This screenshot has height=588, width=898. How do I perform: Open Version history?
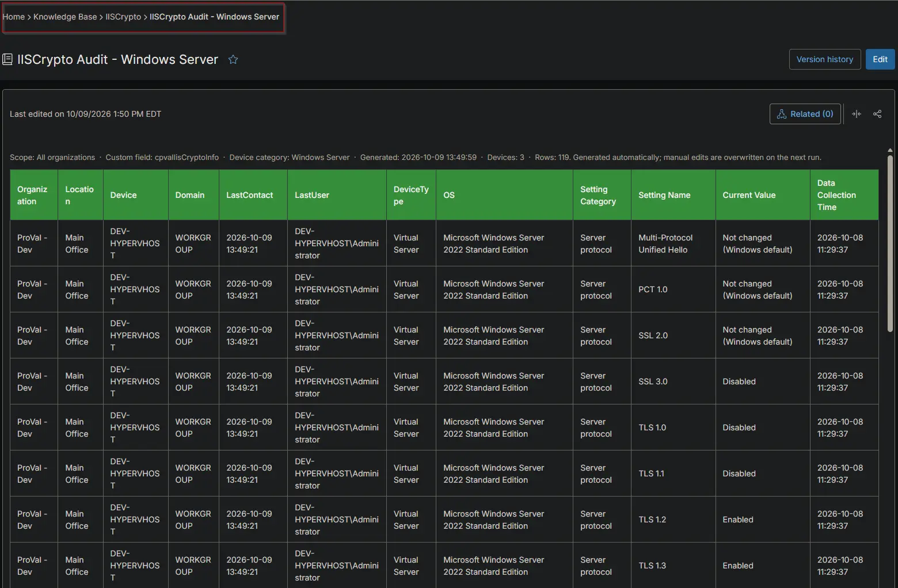pyautogui.click(x=825, y=59)
